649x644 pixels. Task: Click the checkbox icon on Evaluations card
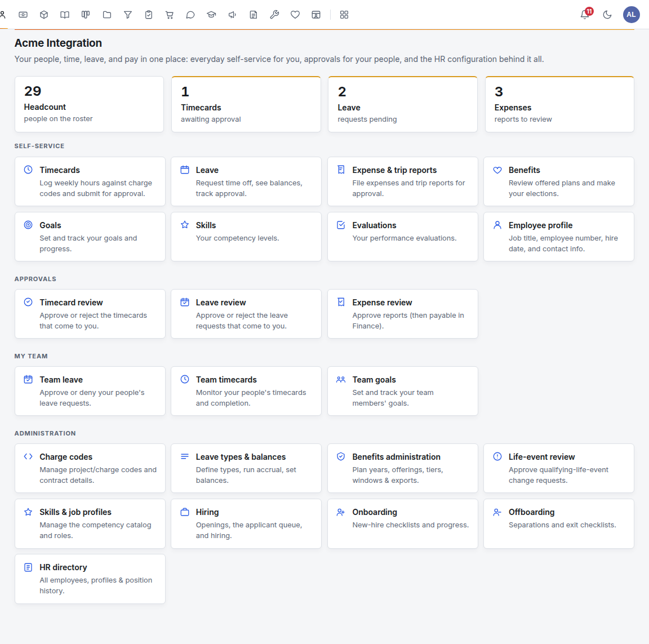341,225
